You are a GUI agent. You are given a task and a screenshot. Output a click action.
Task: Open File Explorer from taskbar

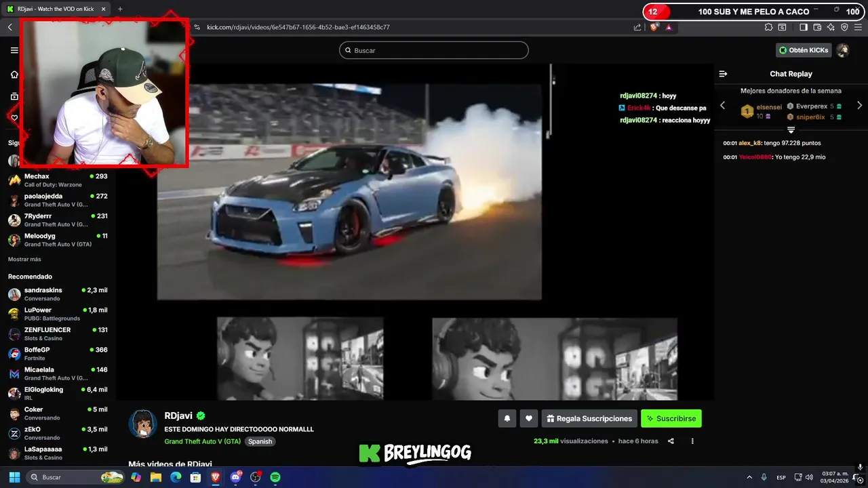click(x=156, y=477)
